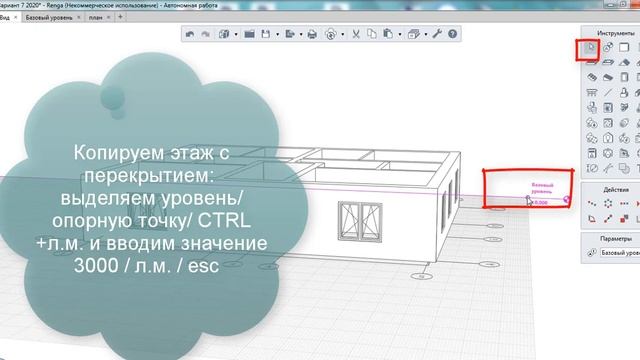Switch to the план tab
This screenshot has height=360, width=640.
coord(96,18)
